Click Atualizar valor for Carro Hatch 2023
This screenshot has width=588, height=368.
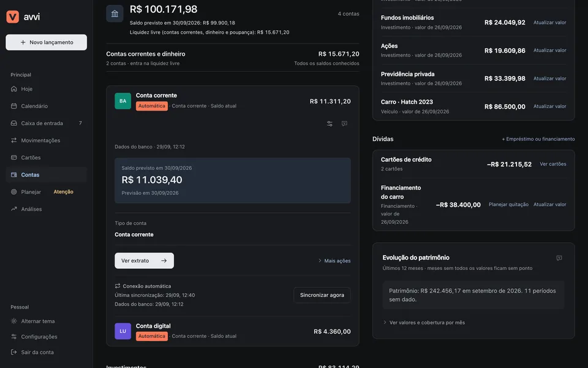click(550, 106)
